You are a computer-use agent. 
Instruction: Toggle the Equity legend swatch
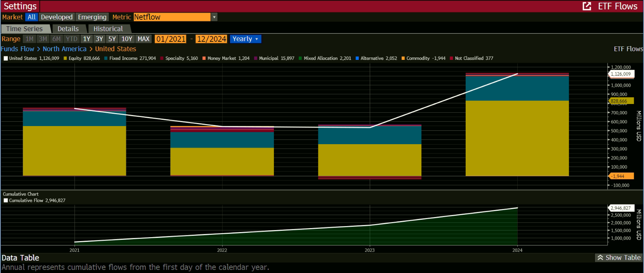click(65, 58)
